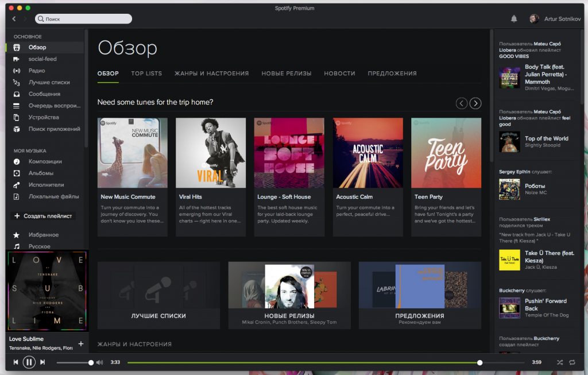Pause the current song
Screen dimensions: 588x375
pos(29,362)
